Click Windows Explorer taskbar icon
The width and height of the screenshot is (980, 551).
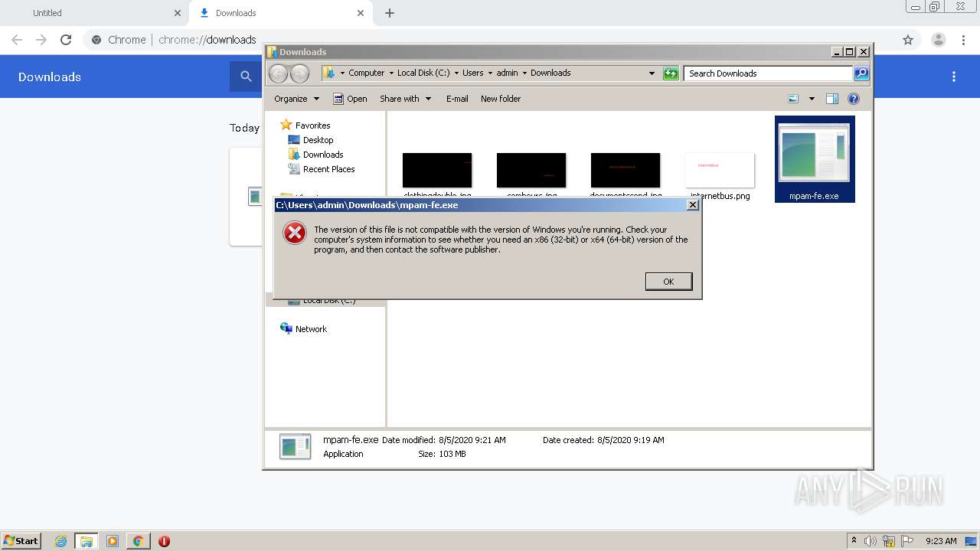click(x=87, y=541)
